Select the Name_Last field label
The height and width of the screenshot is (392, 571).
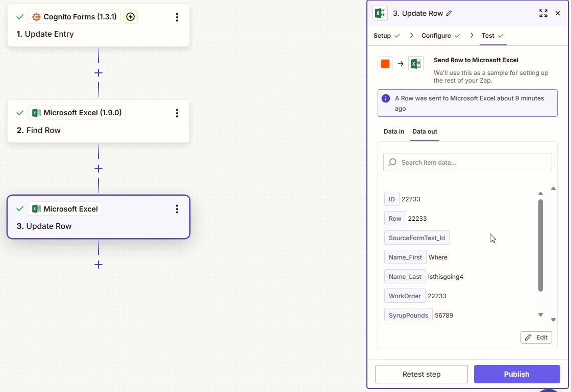pos(405,277)
